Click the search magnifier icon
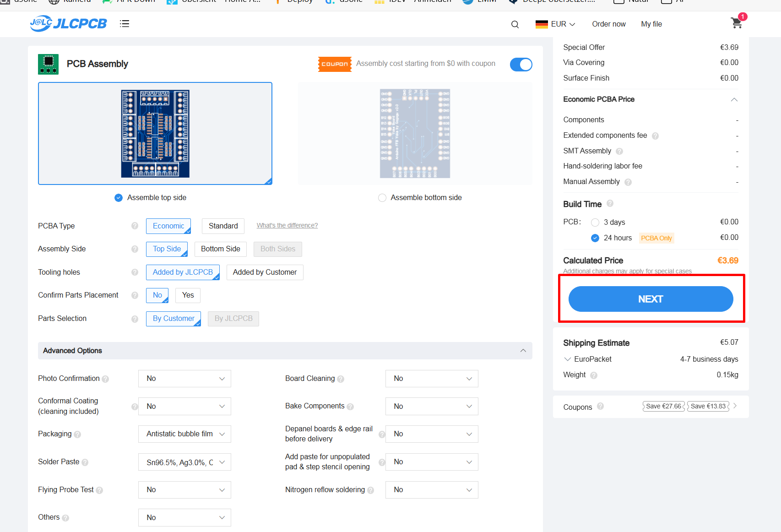Viewport: 781px width, 532px height. (515, 24)
